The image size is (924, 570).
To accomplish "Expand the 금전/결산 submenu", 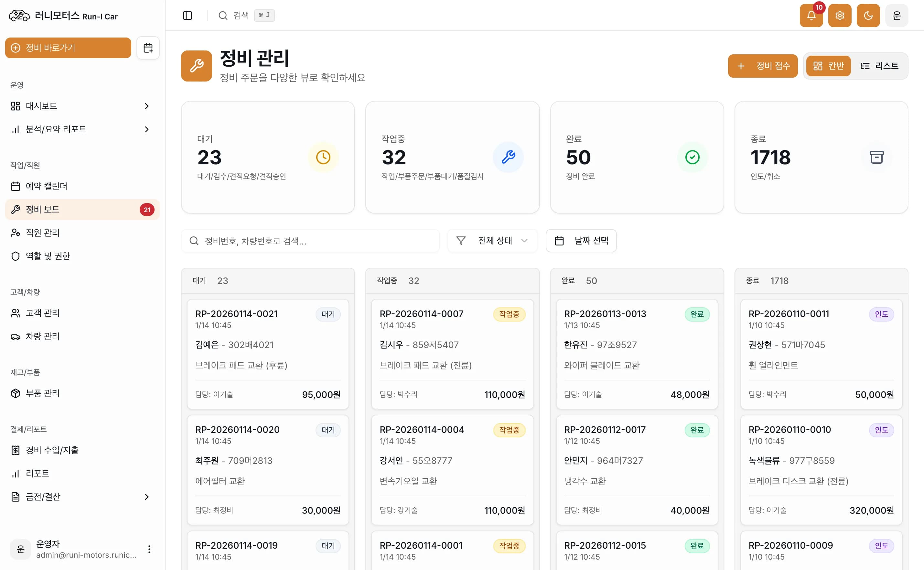I will (x=146, y=497).
